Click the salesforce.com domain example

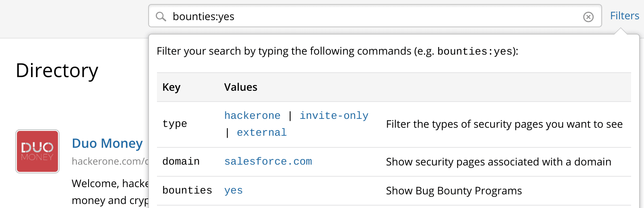268,161
